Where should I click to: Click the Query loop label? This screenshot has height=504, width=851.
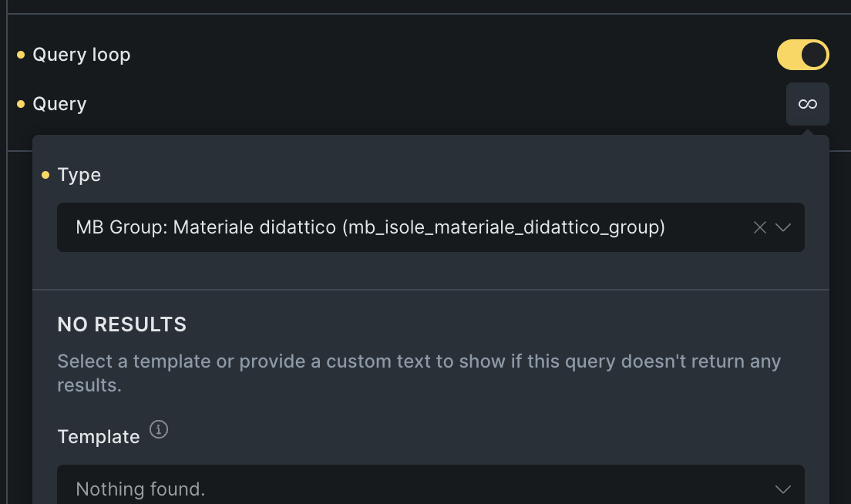82,55
